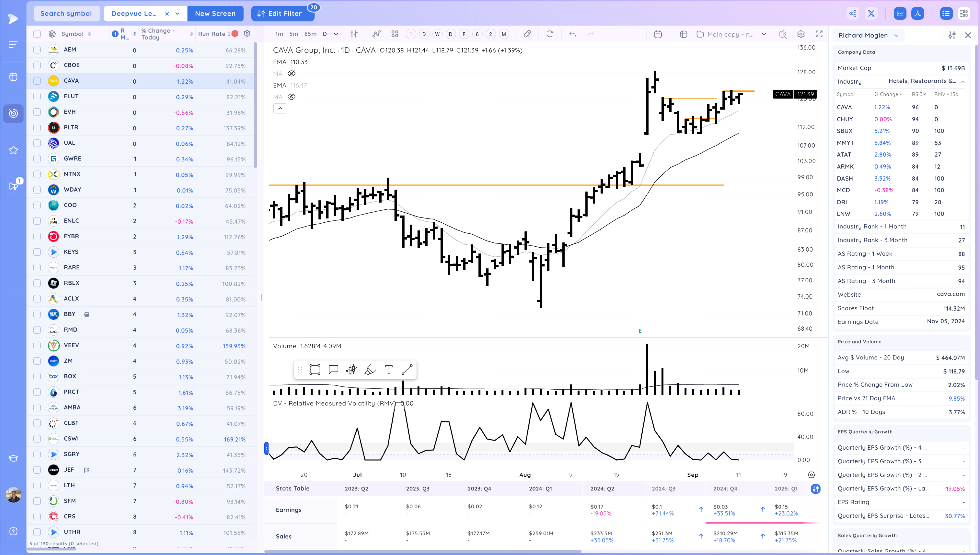The height and width of the screenshot is (555, 980).
Task: Switch to the 65m timeframe
Action: coord(310,34)
